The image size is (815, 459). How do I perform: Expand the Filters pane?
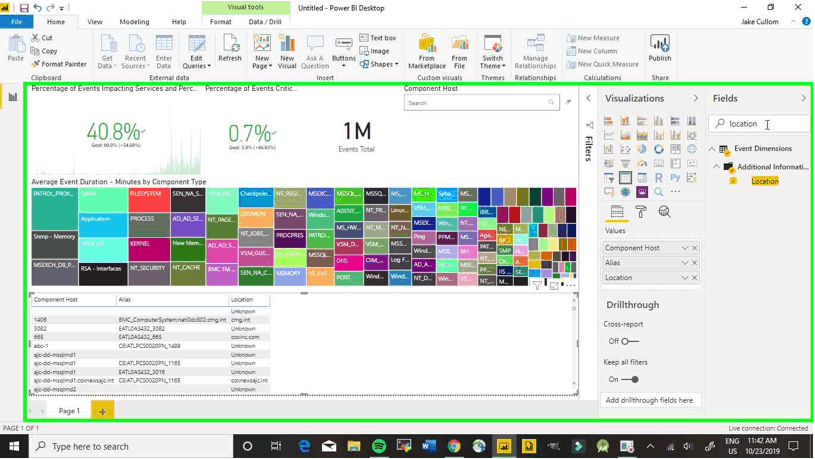588,98
